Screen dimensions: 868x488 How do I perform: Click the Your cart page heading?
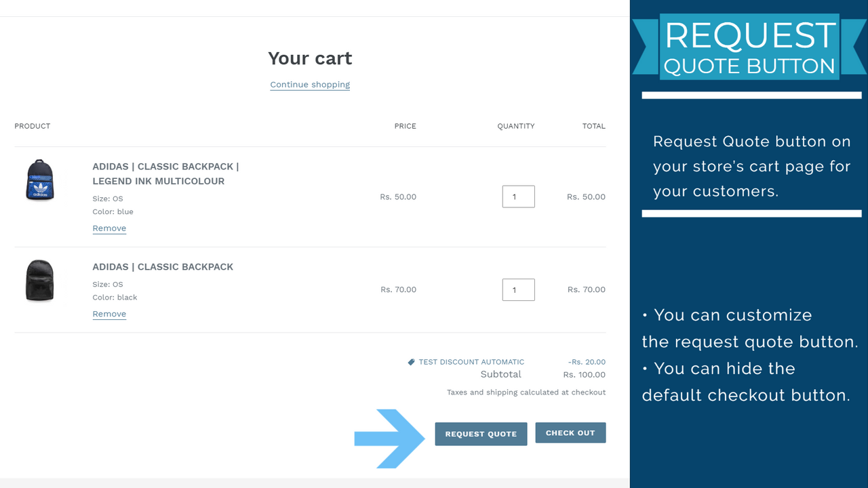tap(310, 58)
